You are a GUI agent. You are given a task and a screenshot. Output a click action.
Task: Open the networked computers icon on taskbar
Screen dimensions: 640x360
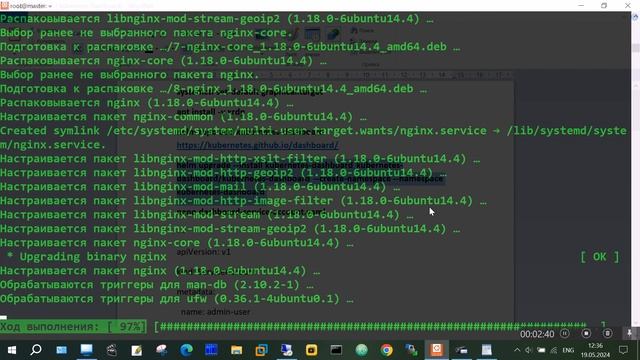pos(411,350)
